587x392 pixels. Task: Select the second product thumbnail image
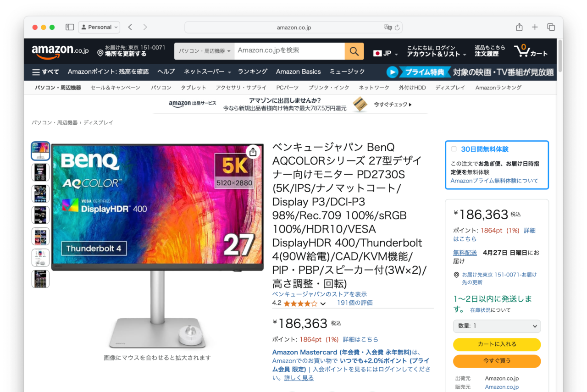(x=40, y=172)
